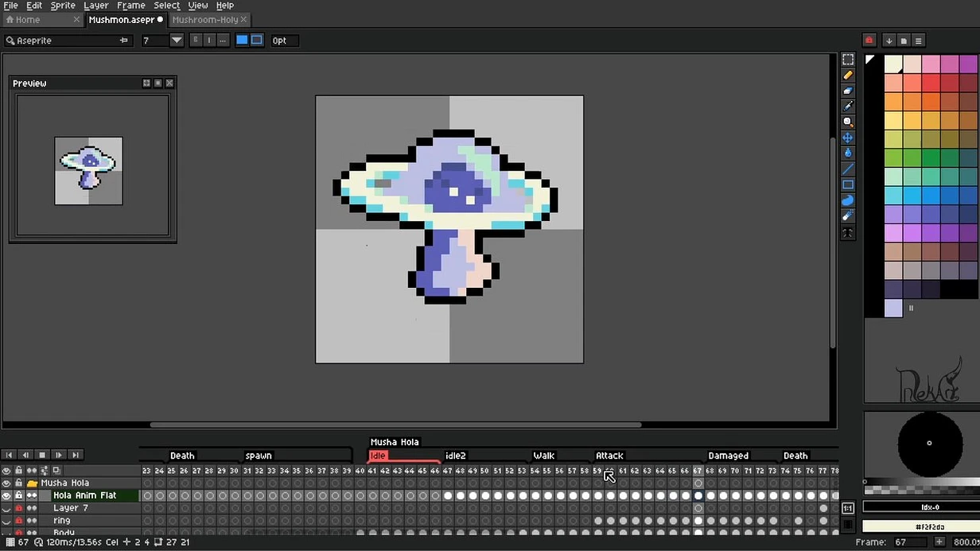Click the 'spawn' animation tag
980x551 pixels.
tap(259, 456)
